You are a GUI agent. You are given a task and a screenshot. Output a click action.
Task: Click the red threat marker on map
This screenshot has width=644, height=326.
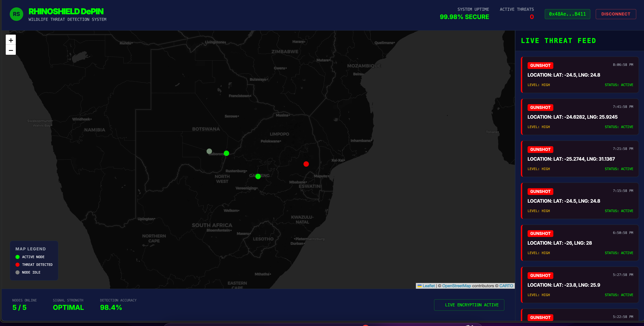pos(306,164)
